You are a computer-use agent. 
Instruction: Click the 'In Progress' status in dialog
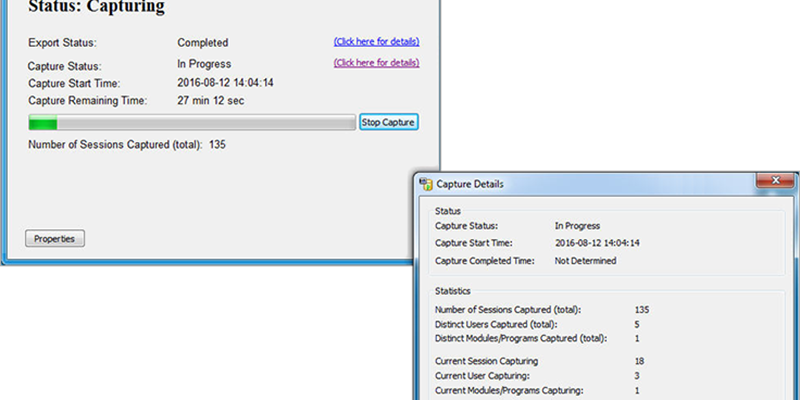pos(577,226)
